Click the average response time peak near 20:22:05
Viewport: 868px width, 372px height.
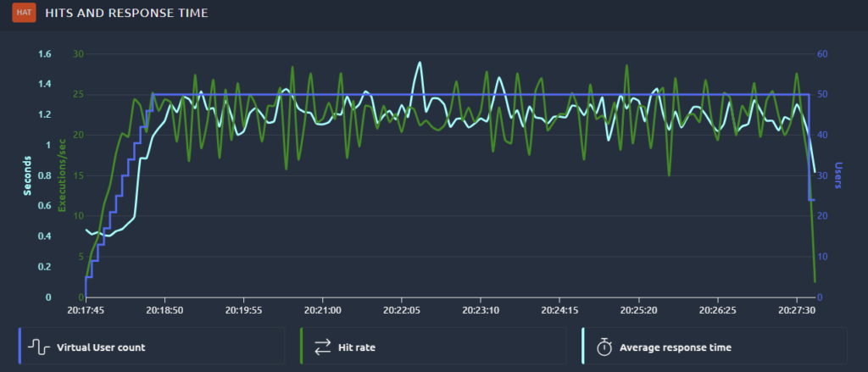click(420, 63)
